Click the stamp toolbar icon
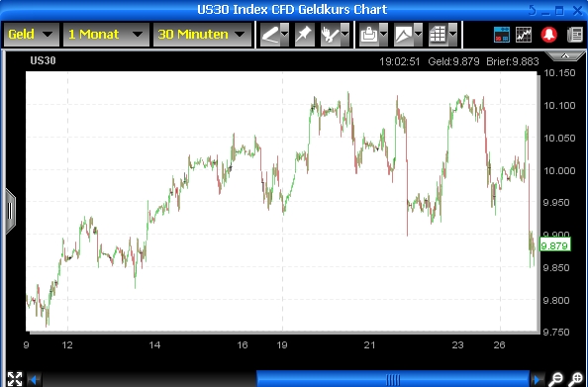This screenshot has height=387, width=588. click(369, 35)
